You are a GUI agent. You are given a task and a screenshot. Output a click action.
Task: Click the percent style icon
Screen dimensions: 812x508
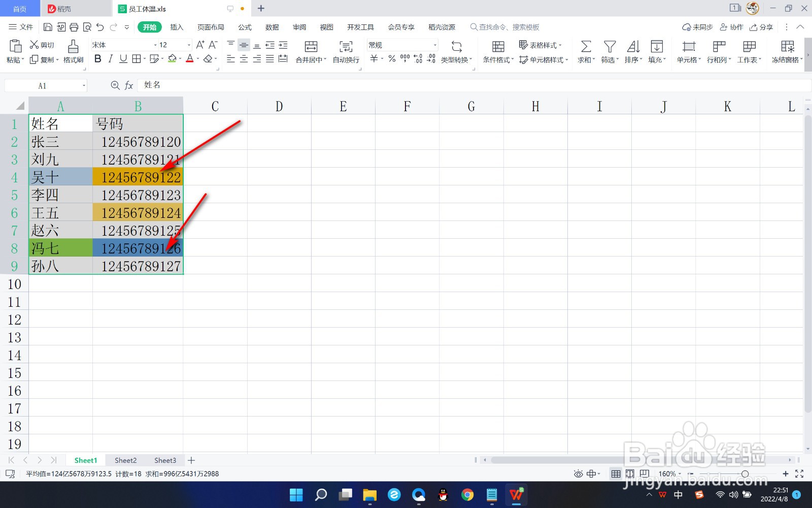(392, 59)
